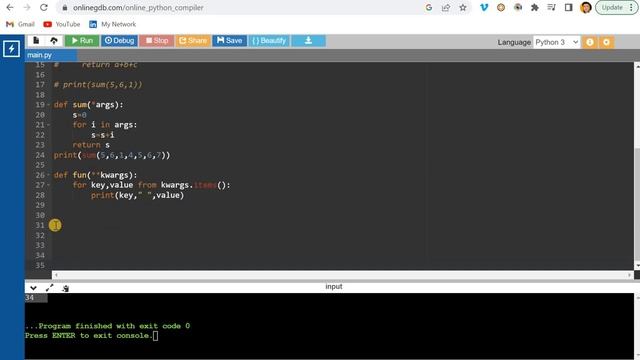Screen dimensions: 640x360
Task: Beautify the code
Action: 269,40
